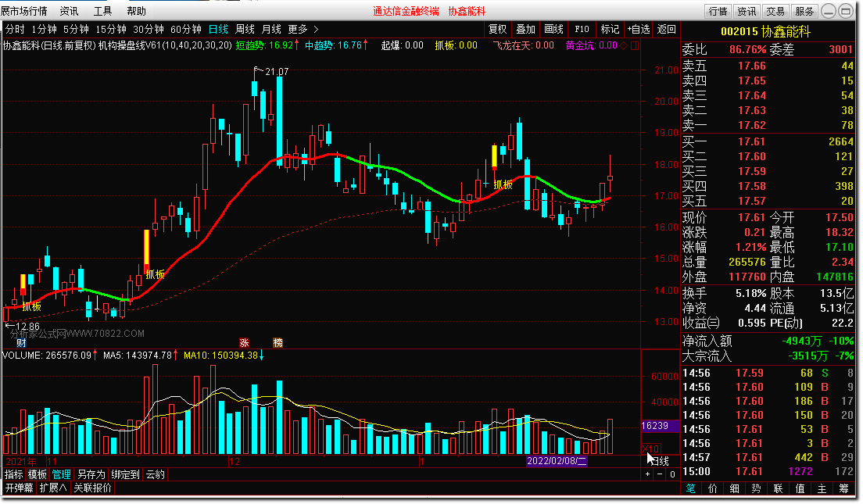This screenshot has height=504, width=863.
Task: Switch to 周线 weekly chart
Action: 245,29
